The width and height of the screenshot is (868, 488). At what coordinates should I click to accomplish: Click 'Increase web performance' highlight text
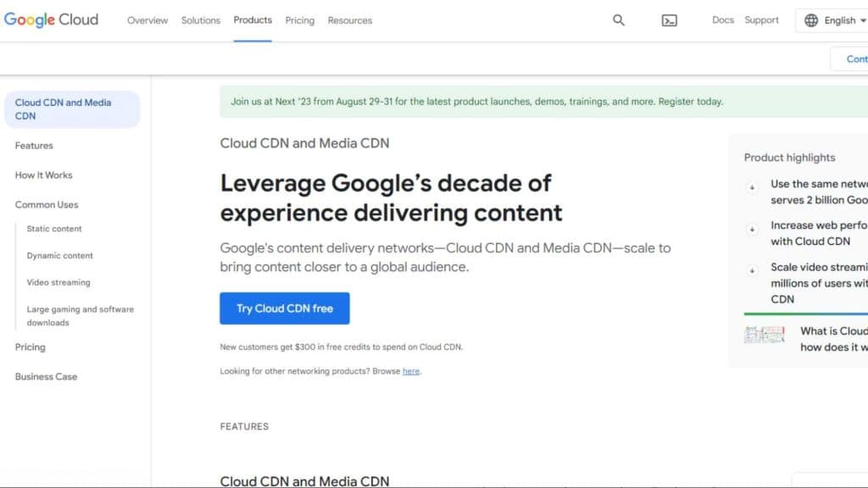tap(820, 234)
